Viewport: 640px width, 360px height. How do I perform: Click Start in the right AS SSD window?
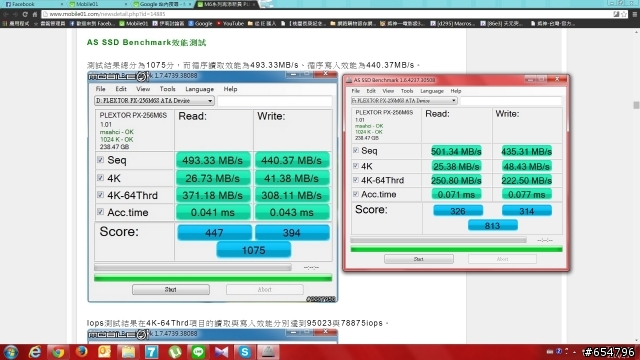click(x=418, y=259)
